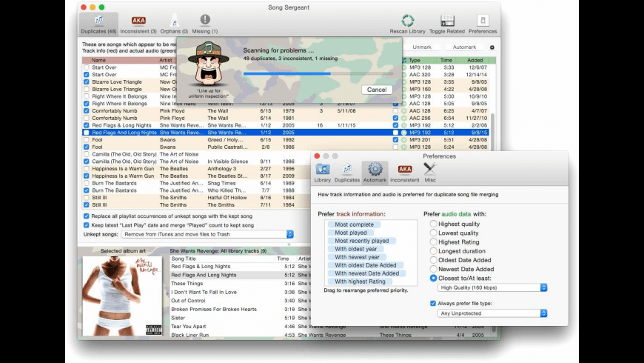Select the Automark gear tab in Preferences
Viewport: 644px width, 363px height.
(x=375, y=173)
